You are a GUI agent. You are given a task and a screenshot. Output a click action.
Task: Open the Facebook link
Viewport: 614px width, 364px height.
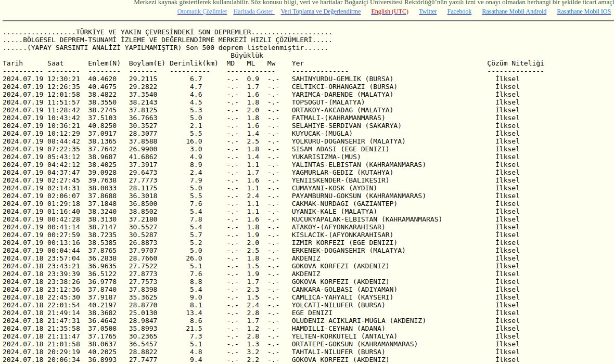[459, 11]
